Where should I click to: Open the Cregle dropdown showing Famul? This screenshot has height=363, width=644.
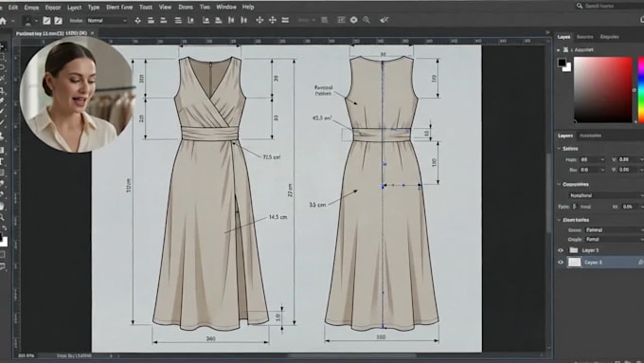(x=614, y=239)
